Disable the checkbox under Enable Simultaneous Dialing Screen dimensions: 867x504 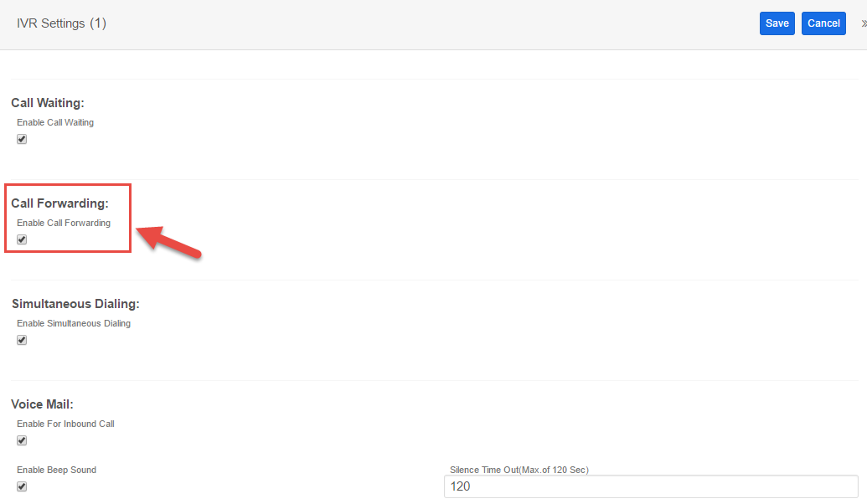[x=22, y=341]
